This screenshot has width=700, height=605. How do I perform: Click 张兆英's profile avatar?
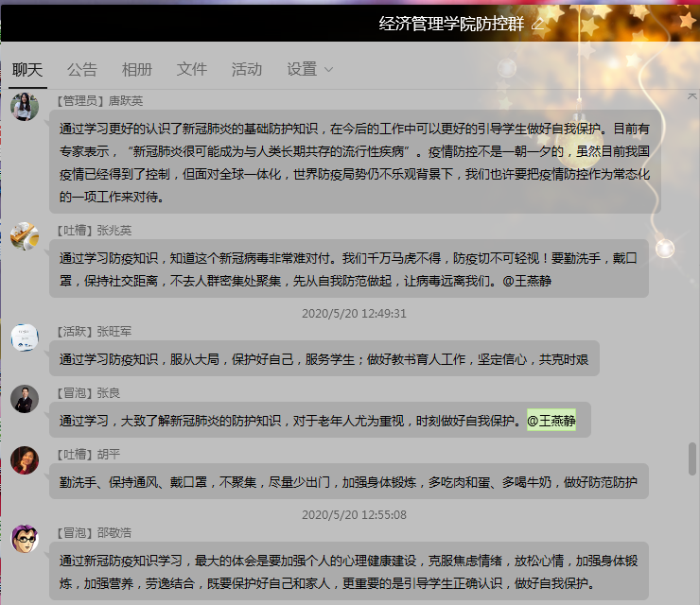(25, 236)
